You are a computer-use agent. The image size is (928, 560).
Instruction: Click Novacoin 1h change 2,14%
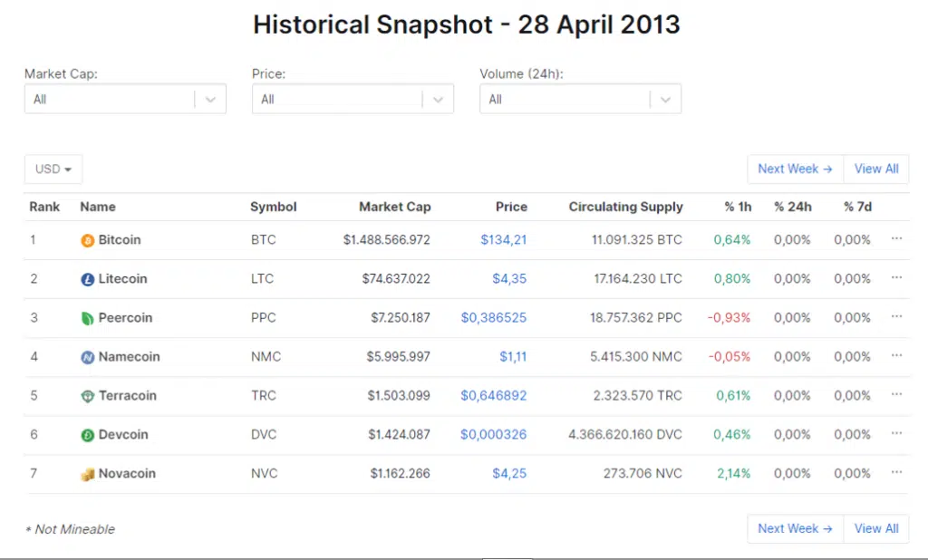tap(734, 474)
